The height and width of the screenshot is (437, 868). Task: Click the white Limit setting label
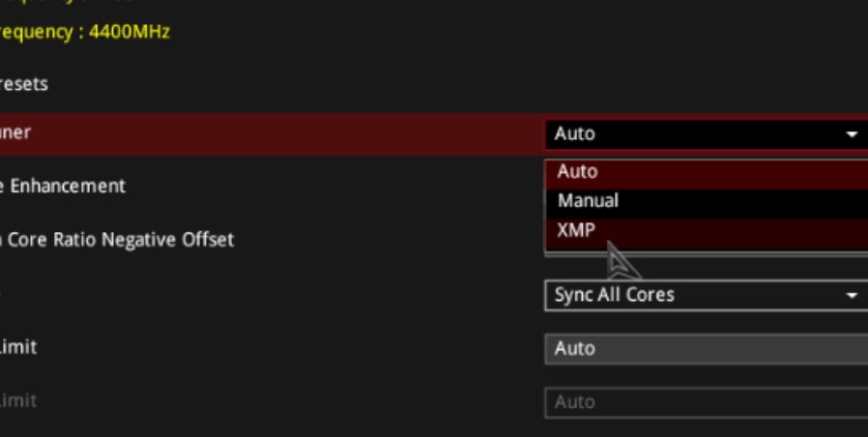(x=17, y=346)
